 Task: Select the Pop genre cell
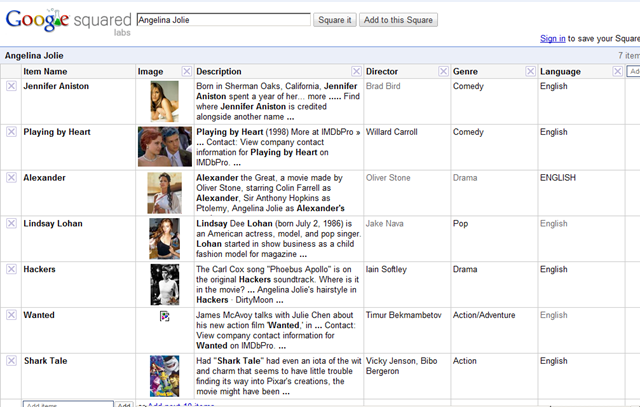(x=460, y=223)
